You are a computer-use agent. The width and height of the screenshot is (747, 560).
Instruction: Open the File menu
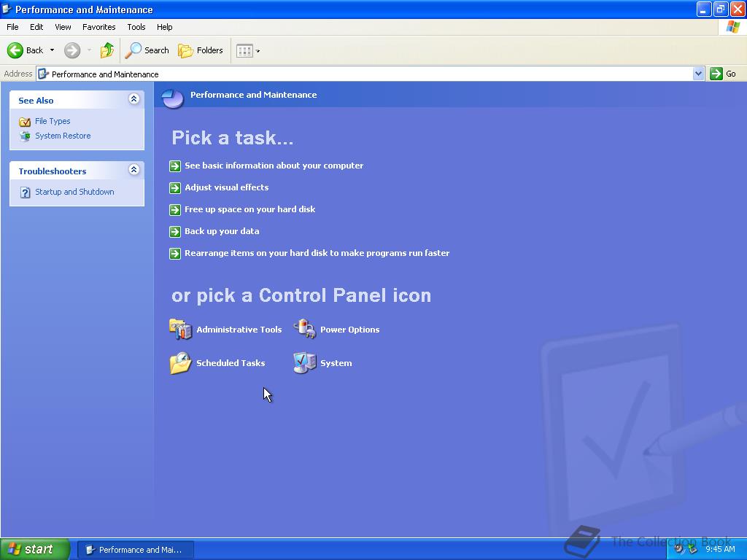point(12,27)
